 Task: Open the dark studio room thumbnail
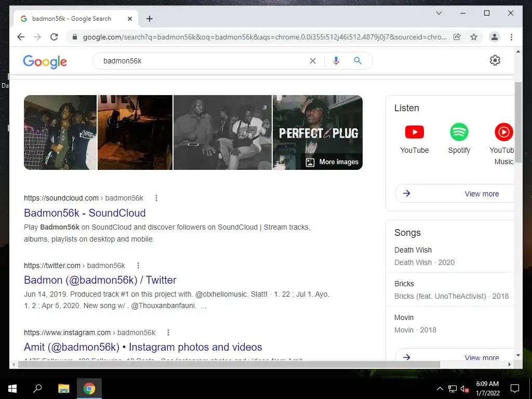pos(135,132)
